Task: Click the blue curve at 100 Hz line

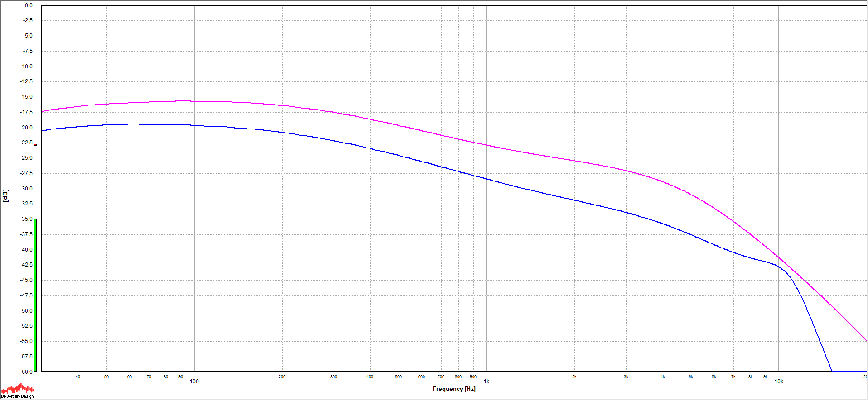Action: [194, 125]
